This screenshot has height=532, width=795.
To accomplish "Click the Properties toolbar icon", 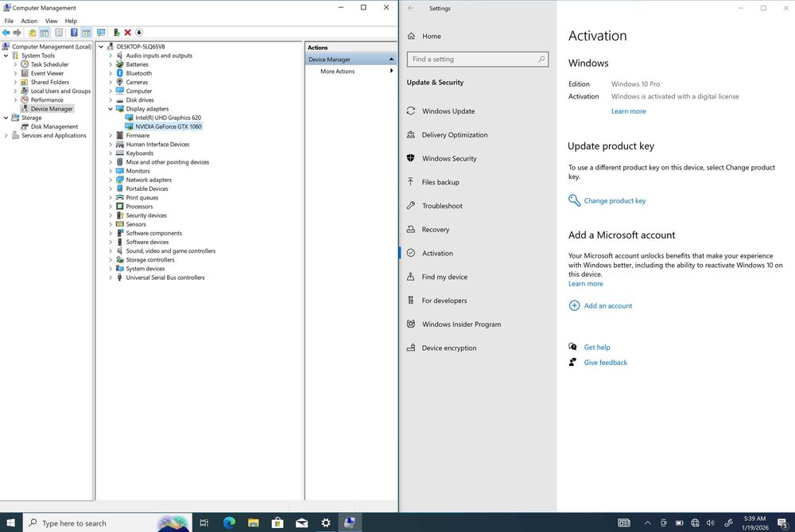I will coord(59,33).
